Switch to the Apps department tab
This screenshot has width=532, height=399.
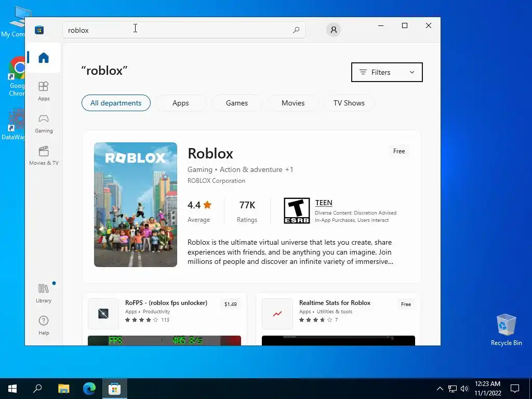180,103
